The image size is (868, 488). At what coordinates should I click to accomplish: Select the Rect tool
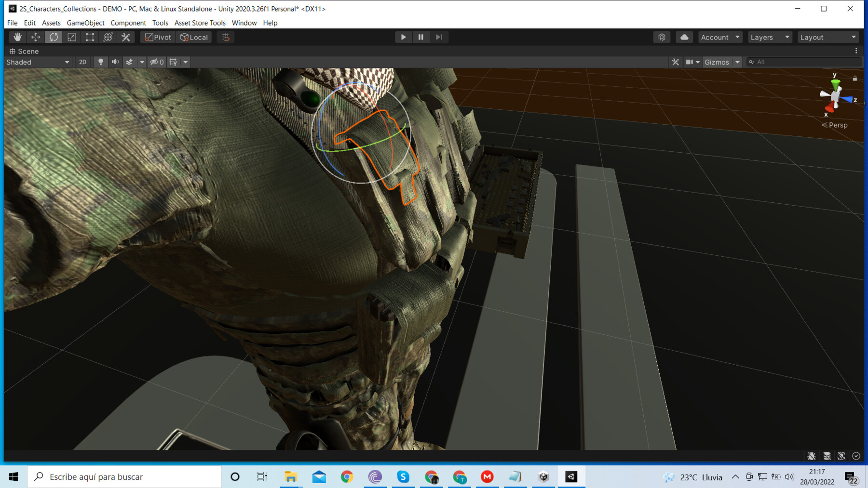pos(90,37)
